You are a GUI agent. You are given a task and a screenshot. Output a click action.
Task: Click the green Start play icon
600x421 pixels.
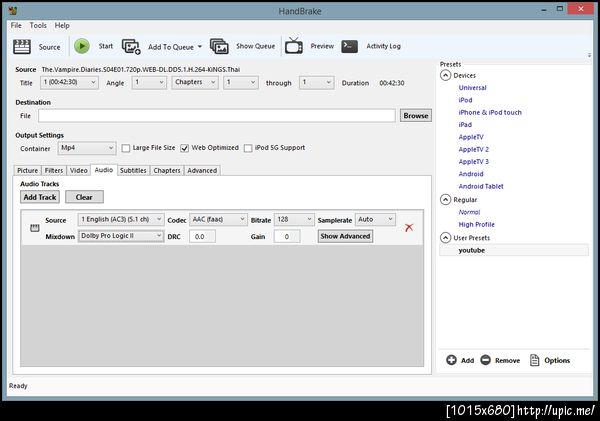(x=82, y=46)
